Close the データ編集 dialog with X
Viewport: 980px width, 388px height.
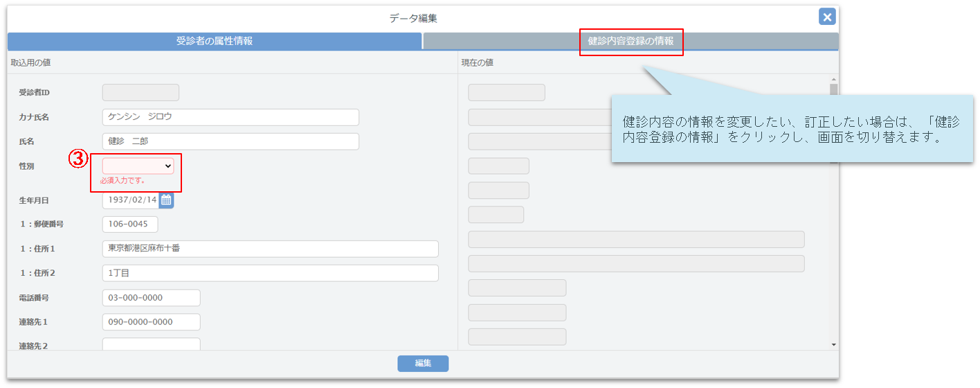pyautogui.click(x=827, y=17)
